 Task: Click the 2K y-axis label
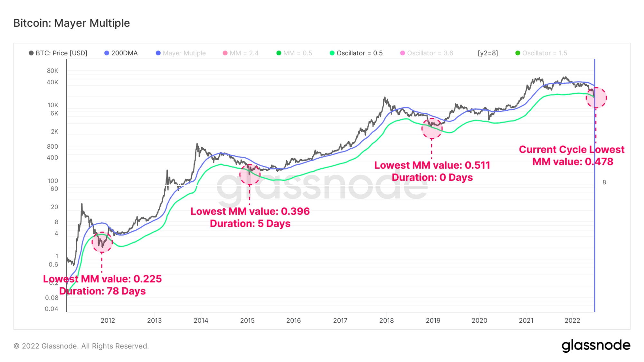pyautogui.click(x=54, y=131)
